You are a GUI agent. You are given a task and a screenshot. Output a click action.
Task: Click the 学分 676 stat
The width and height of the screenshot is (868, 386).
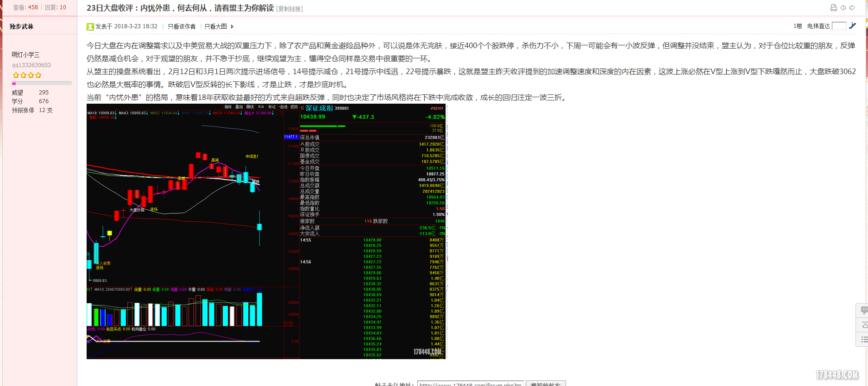pos(30,101)
